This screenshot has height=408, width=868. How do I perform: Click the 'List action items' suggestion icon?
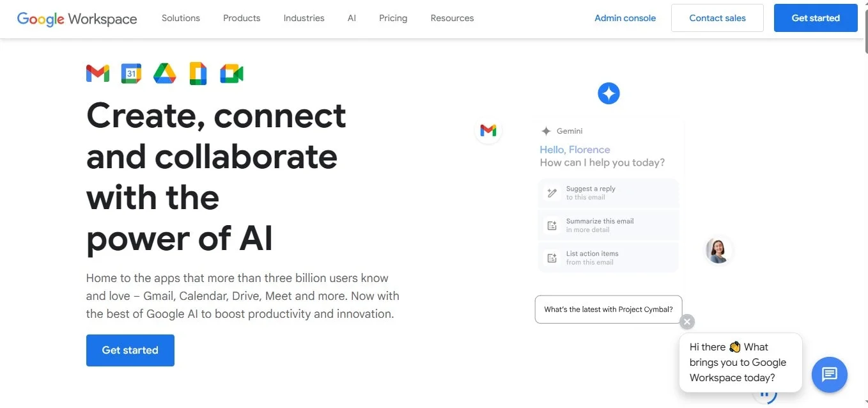pos(552,257)
